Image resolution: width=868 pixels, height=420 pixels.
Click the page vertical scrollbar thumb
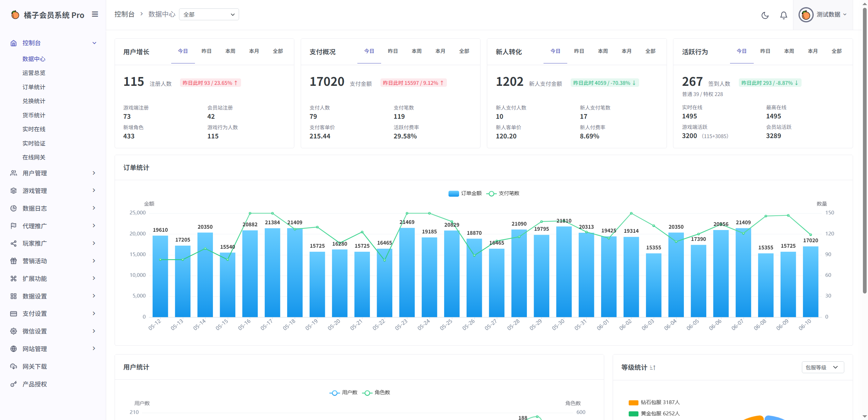point(865,151)
